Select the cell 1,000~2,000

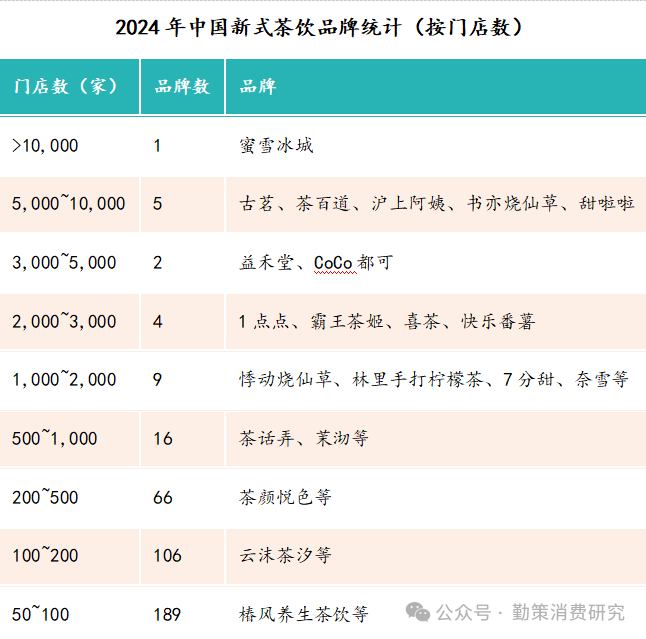click(64, 379)
